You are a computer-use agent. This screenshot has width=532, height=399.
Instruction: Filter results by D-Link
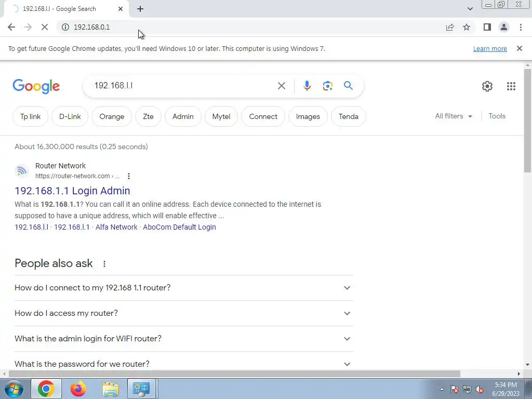70,116
